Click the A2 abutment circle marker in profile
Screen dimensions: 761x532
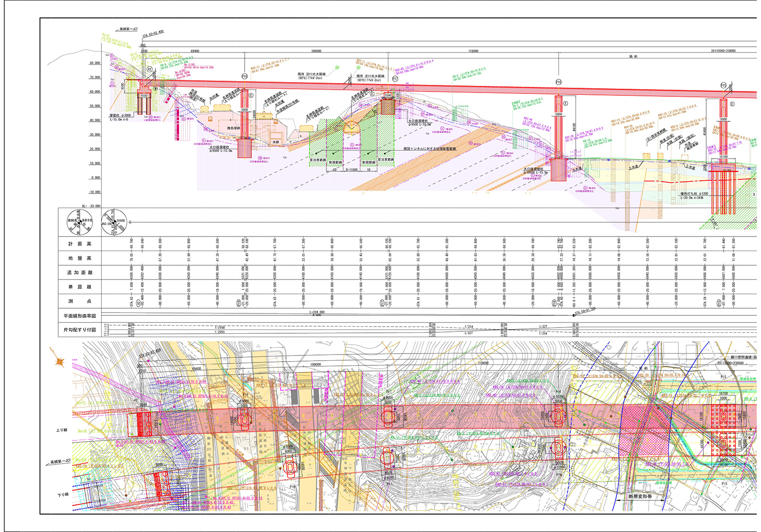coord(150,69)
